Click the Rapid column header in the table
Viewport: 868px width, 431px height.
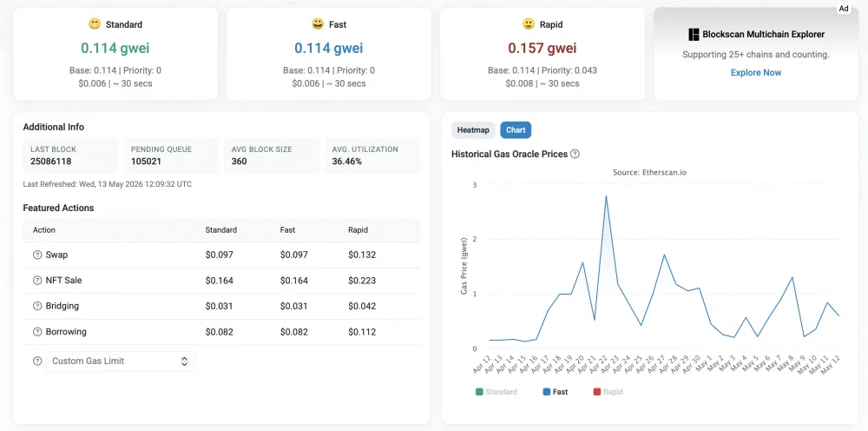tap(358, 230)
